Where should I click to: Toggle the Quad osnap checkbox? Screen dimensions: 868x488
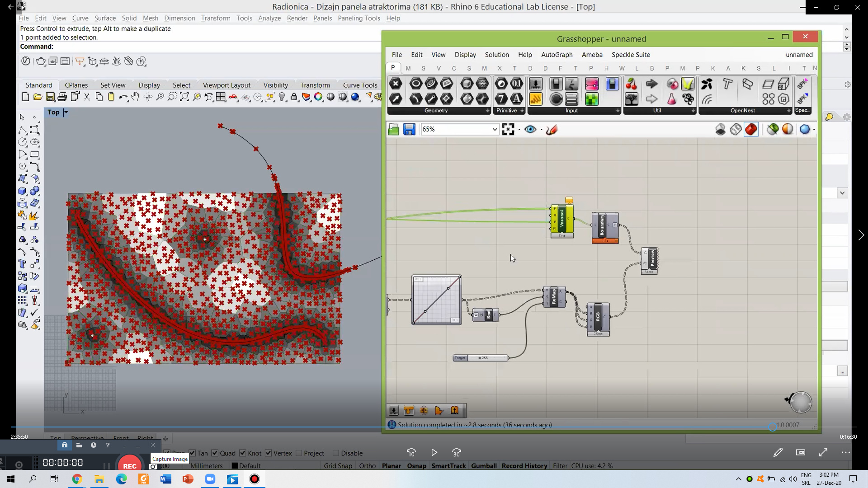click(x=215, y=453)
